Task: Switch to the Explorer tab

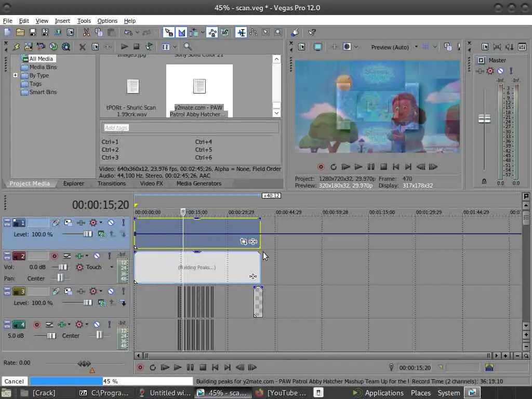Action: click(73, 183)
